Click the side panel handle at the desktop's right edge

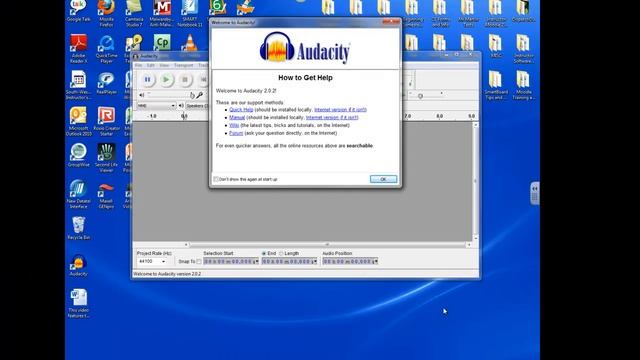click(x=535, y=193)
